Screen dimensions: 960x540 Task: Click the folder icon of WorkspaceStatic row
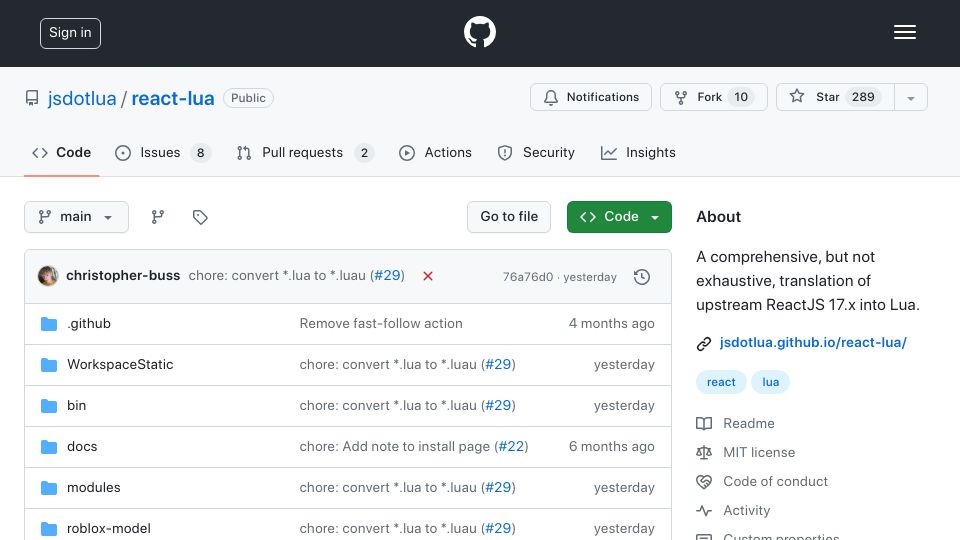pyautogui.click(x=49, y=365)
